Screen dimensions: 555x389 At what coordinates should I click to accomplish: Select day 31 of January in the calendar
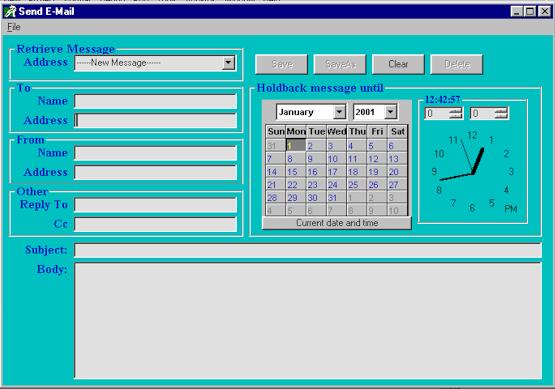tap(333, 198)
